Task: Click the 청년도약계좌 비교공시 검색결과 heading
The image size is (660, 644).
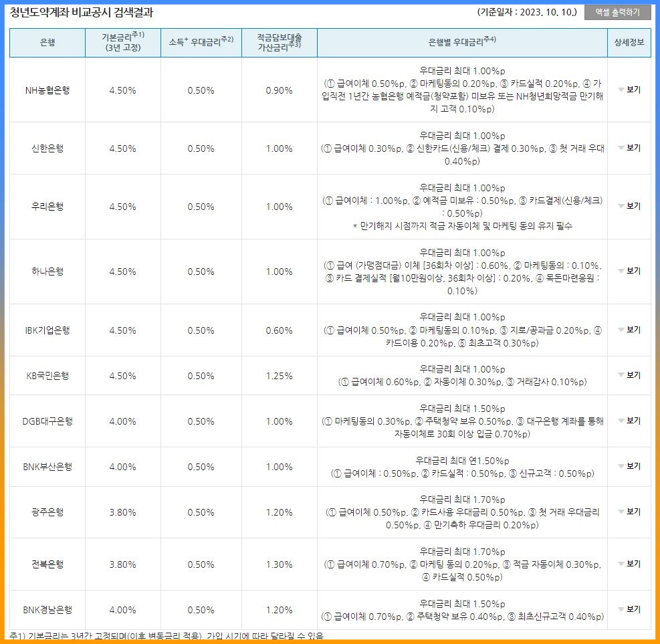Action: (81, 13)
